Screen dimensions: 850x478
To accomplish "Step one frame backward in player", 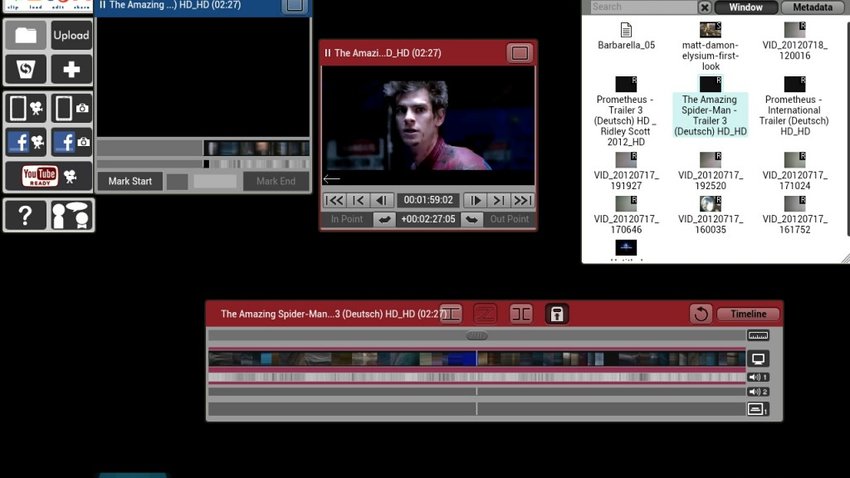I will coord(382,200).
